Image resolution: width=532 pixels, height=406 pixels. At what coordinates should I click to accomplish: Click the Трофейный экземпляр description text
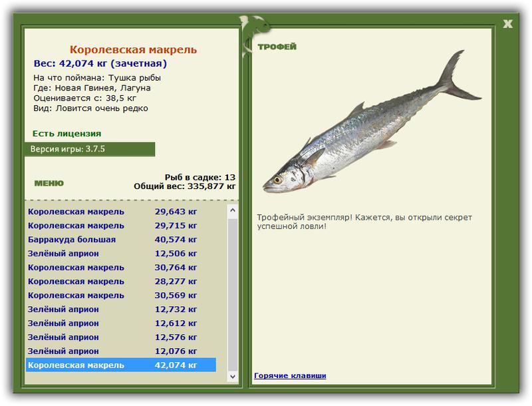[364, 222]
